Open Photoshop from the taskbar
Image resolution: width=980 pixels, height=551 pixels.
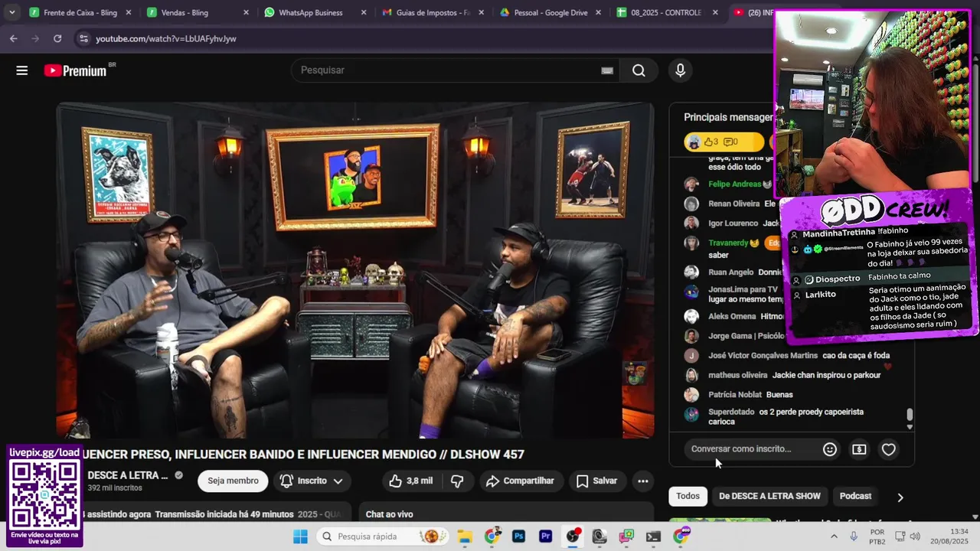[519, 536]
